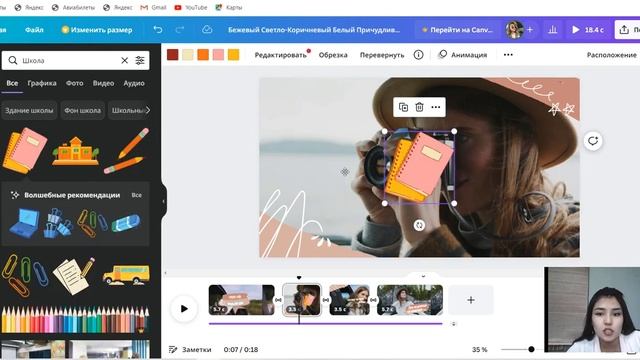The width and height of the screenshot is (640, 360).
Task: Open the 35 % zoom level
Action: [480, 349]
